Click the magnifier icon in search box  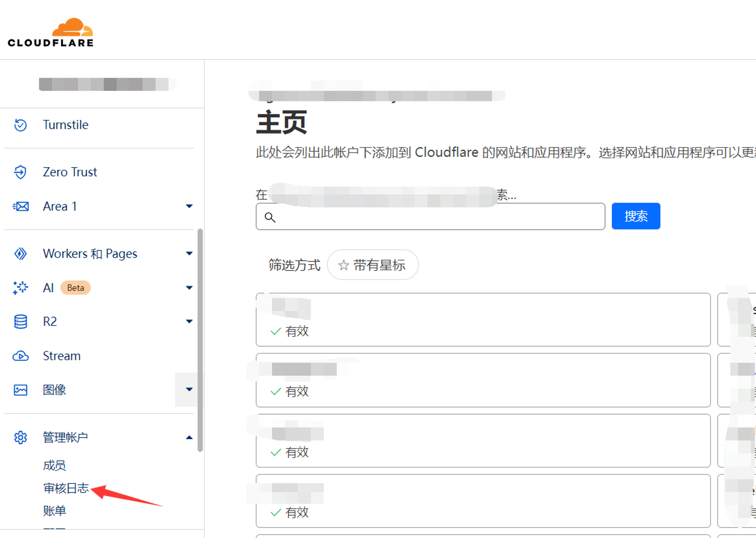270,217
